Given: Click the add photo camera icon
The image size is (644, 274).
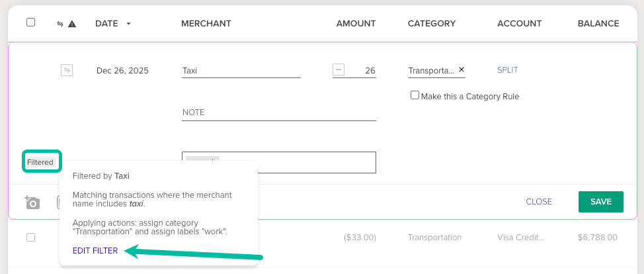Looking at the screenshot, I should (32, 202).
